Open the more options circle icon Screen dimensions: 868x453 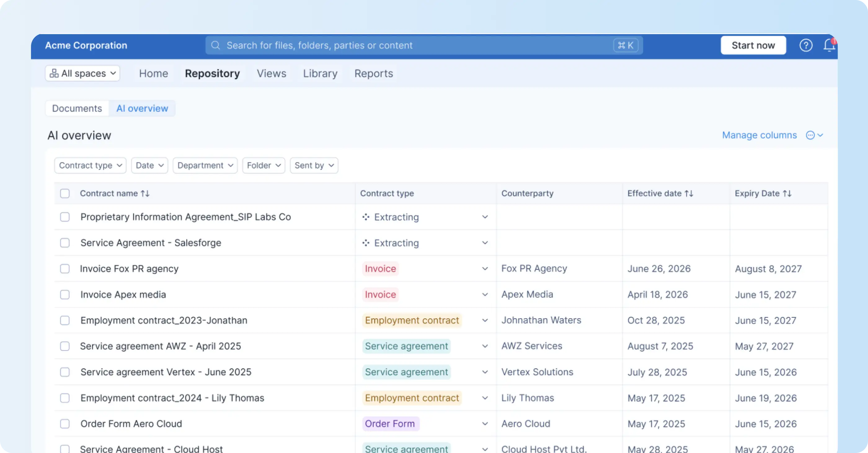810,135
